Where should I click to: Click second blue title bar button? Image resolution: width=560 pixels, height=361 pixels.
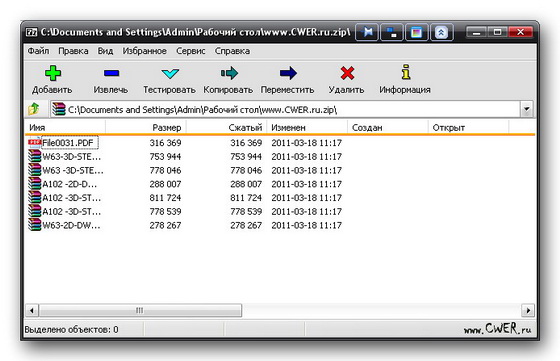[x=392, y=32]
